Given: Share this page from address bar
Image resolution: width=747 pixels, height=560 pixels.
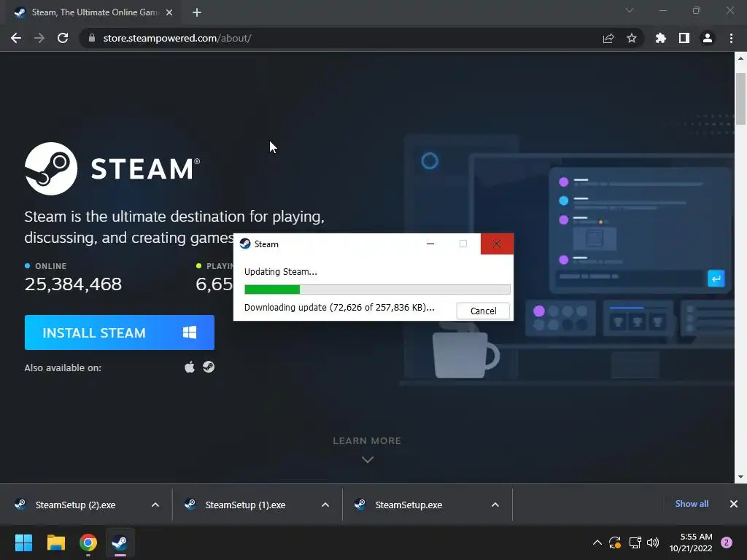Looking at the screenshot, I should point(608,38).
